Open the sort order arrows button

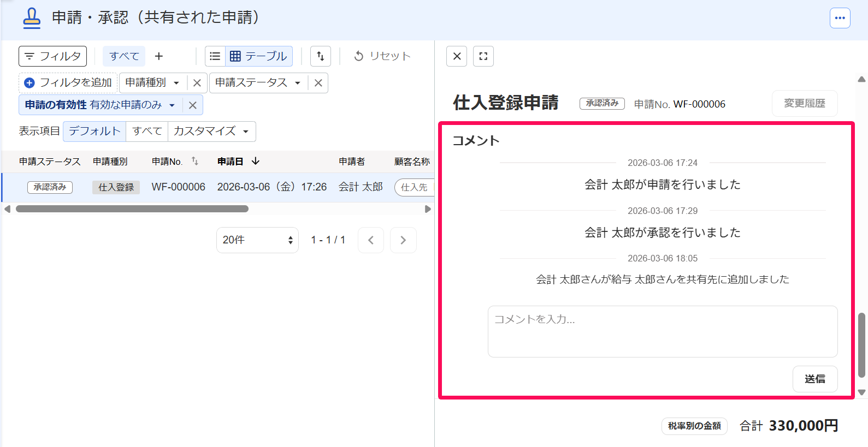321,56
